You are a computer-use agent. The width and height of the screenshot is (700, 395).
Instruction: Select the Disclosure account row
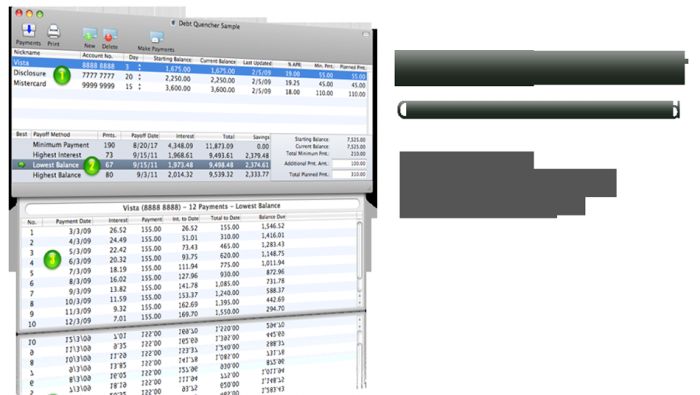pos(190,78)
